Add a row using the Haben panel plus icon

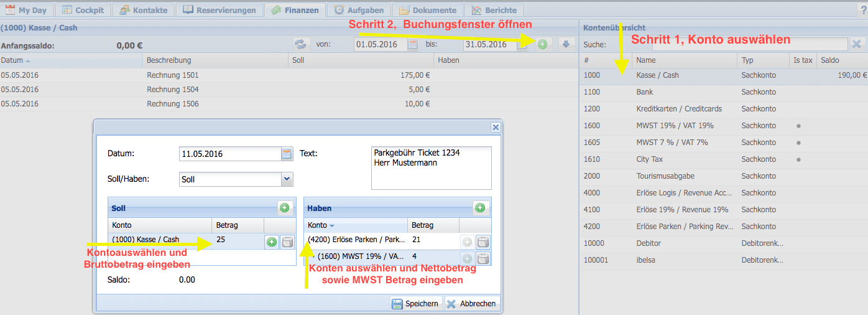[480, 208]
